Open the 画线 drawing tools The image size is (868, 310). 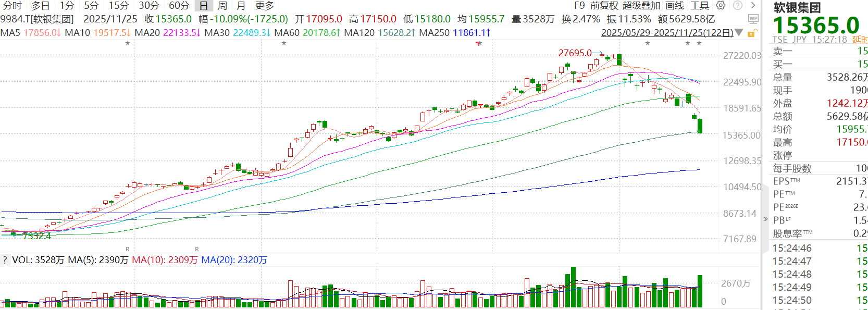click(675, 6)
